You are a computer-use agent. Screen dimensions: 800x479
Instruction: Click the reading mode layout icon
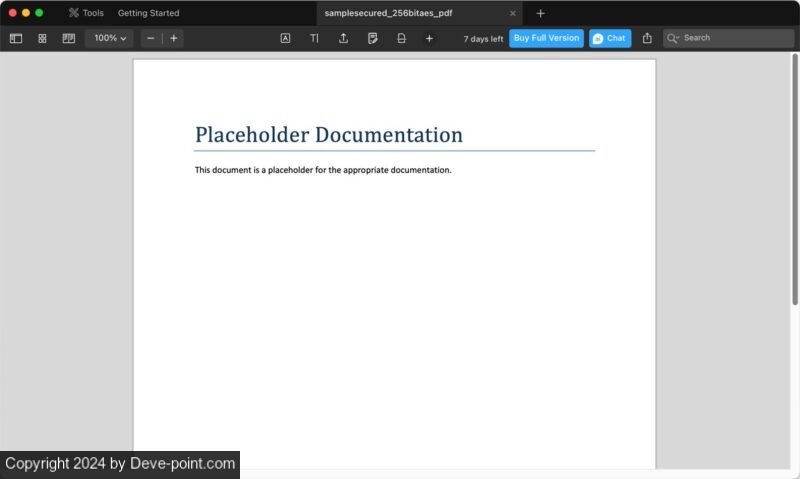click(68, 38)
